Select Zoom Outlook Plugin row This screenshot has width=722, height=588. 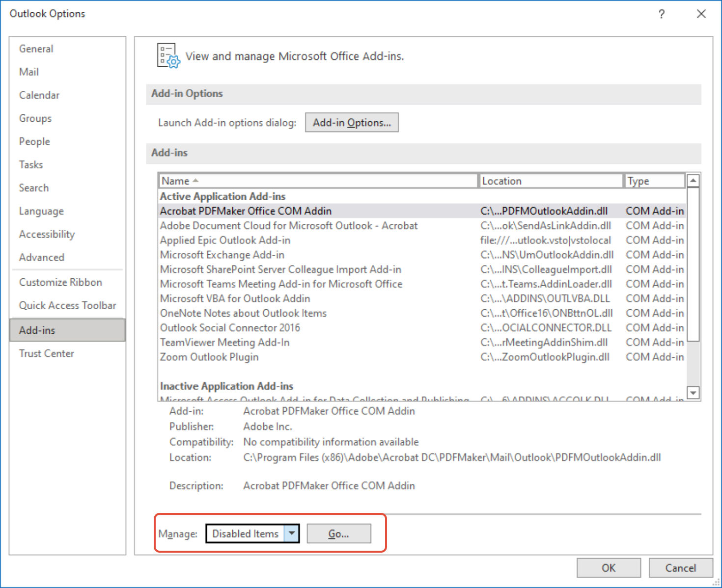tap(422, 357)
